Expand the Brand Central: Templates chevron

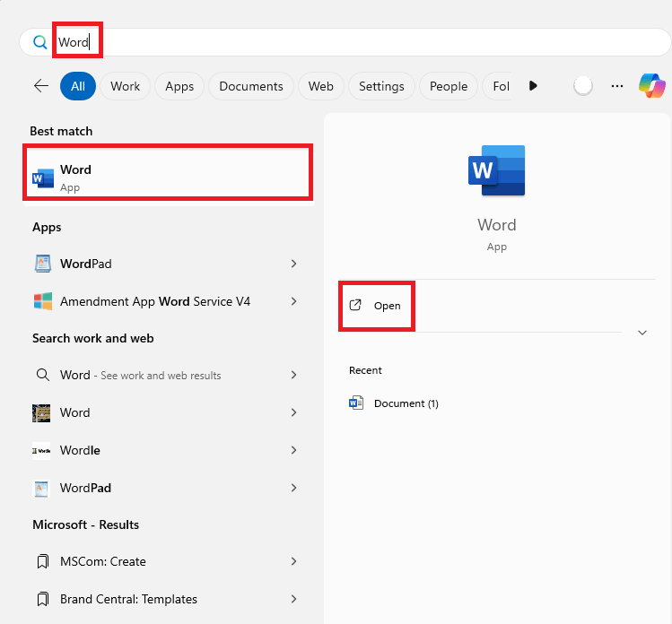coord(293,599)
